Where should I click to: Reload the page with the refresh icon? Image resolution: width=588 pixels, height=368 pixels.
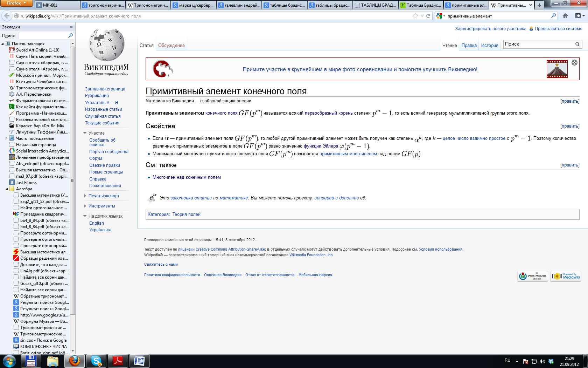[x=428, y=16]
